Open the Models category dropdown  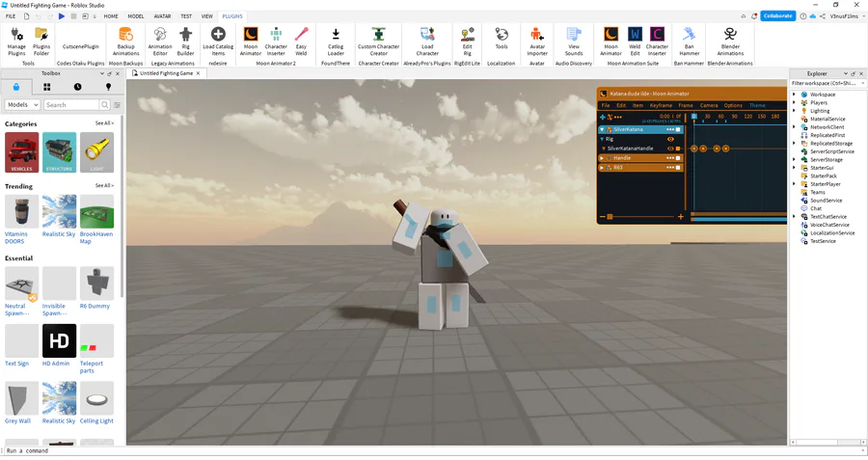click(x=23, y=104)
